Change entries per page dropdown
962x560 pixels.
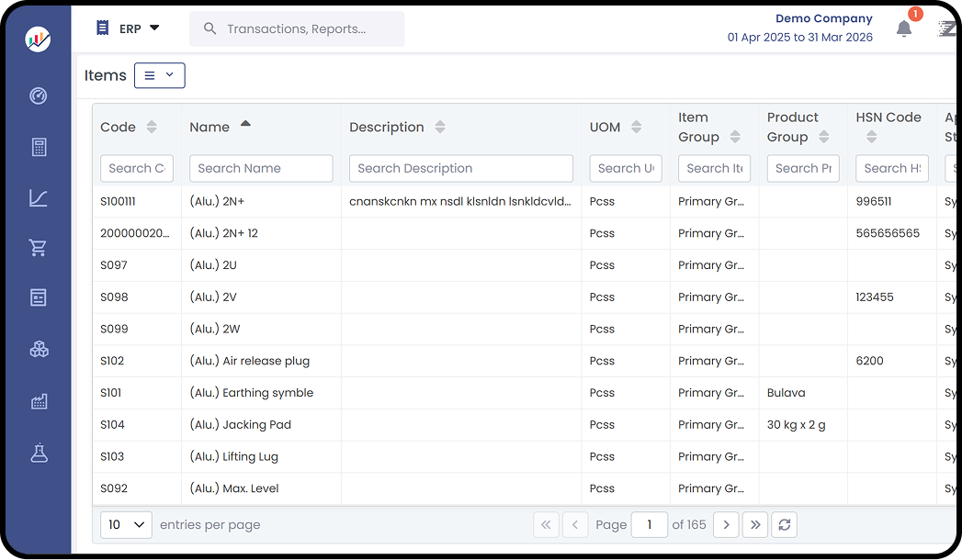tap(126, 524)
